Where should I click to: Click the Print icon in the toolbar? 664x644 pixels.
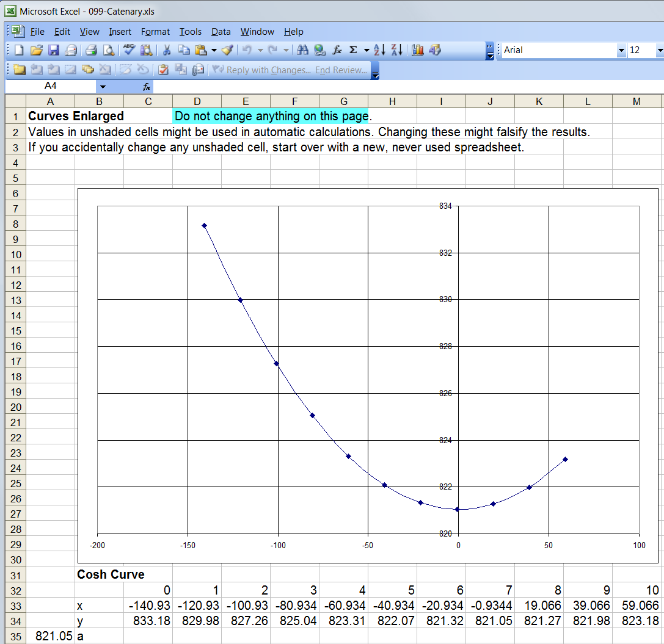point(92,51)
